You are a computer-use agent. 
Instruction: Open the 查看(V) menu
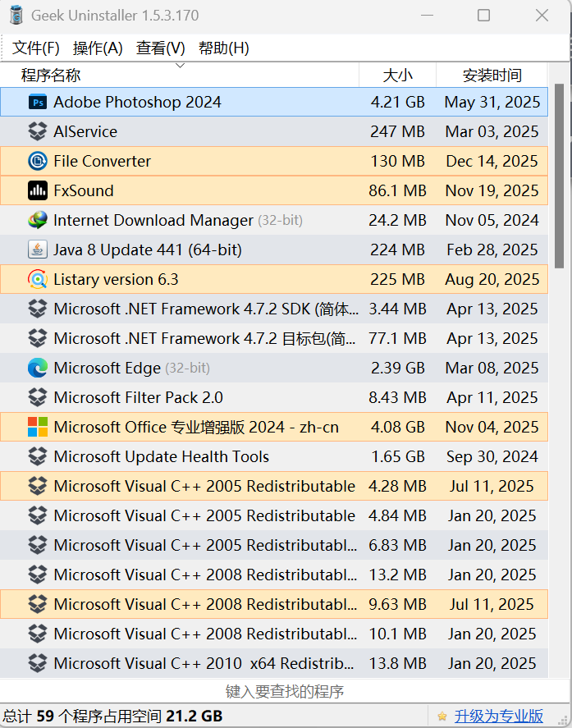161,48
